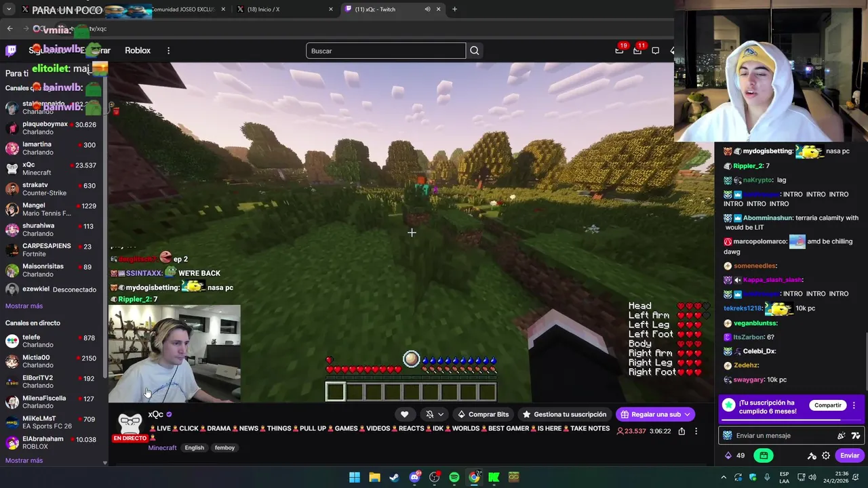This screenshot has width=868, height=488.
Task: Click the Enviar chat button
Action: pos(850,455)
